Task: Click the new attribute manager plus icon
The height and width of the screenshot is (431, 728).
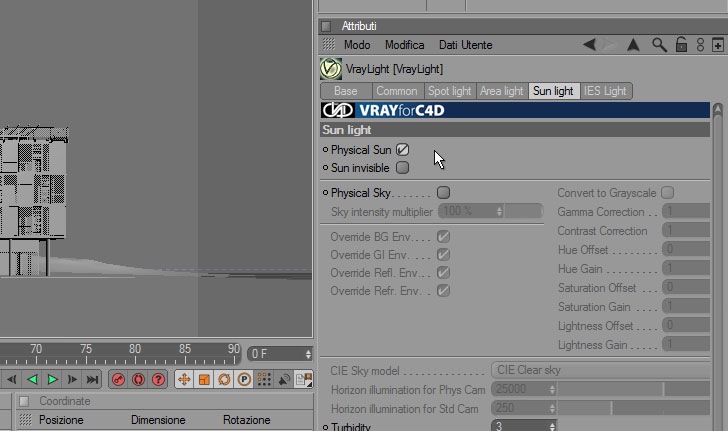Action: pyautogui.click(x=717, y=45)
